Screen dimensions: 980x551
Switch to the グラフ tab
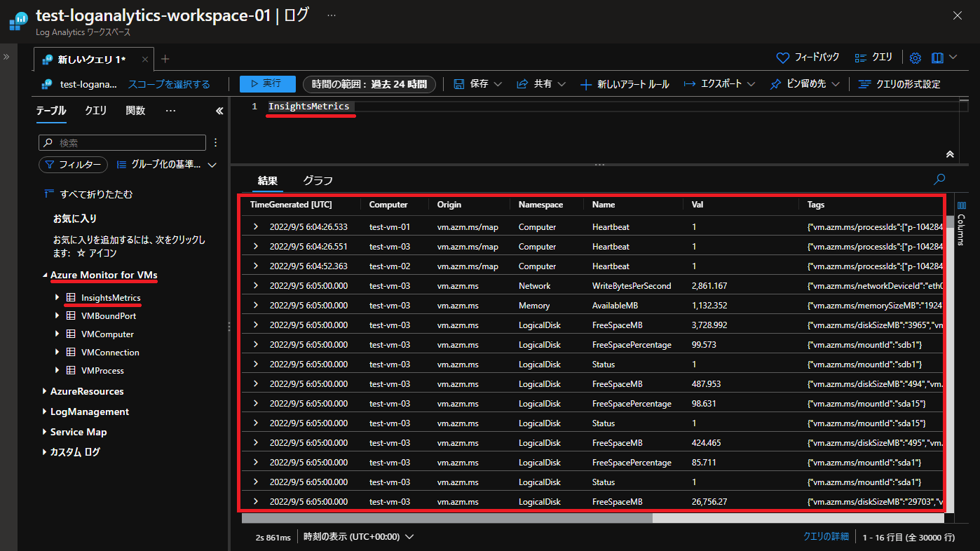click(318, 181)
